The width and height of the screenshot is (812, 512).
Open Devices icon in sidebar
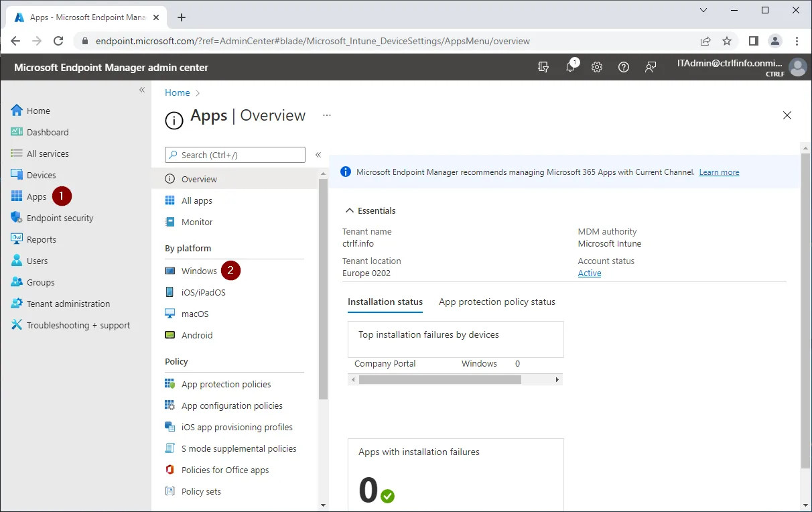click(x=17, y=175)
